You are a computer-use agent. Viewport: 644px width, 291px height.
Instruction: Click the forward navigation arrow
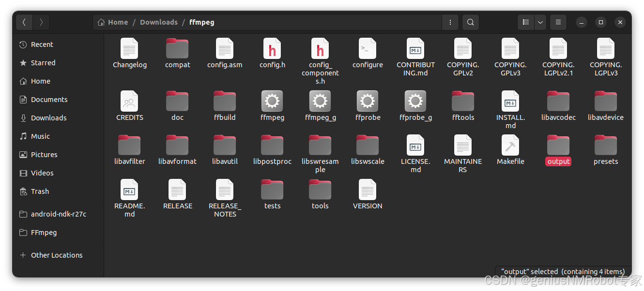pos(41,22)
